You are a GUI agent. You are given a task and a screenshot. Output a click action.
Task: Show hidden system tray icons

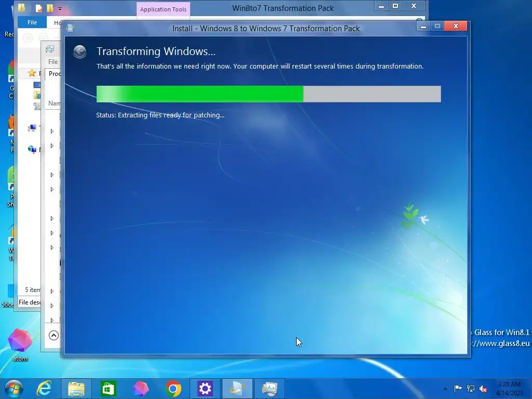[x=445, y=389]
